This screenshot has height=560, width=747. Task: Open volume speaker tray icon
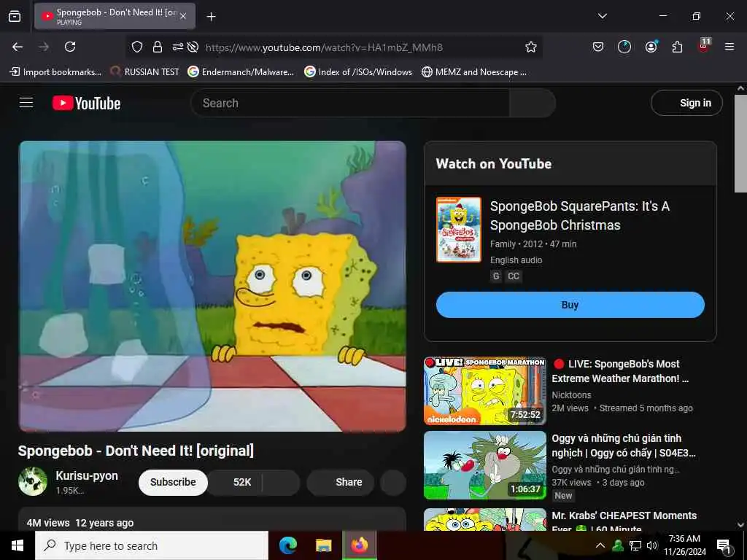[x=651, y=545]
